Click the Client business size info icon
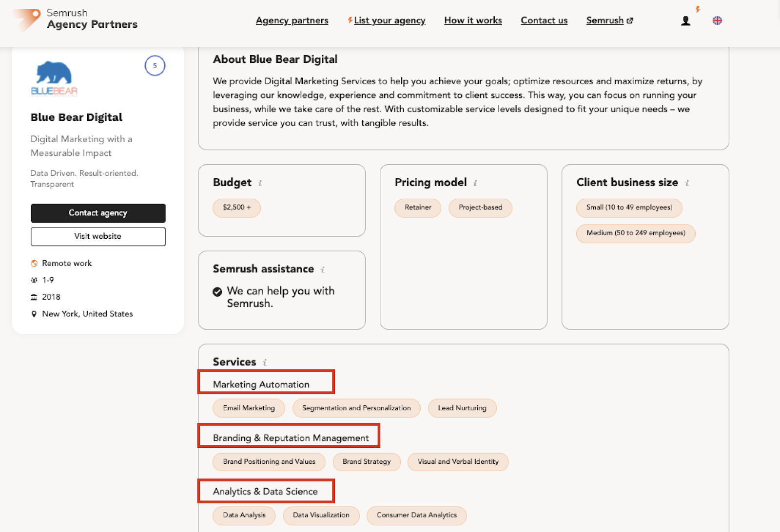The image size is (780, 532). (687, 183)
